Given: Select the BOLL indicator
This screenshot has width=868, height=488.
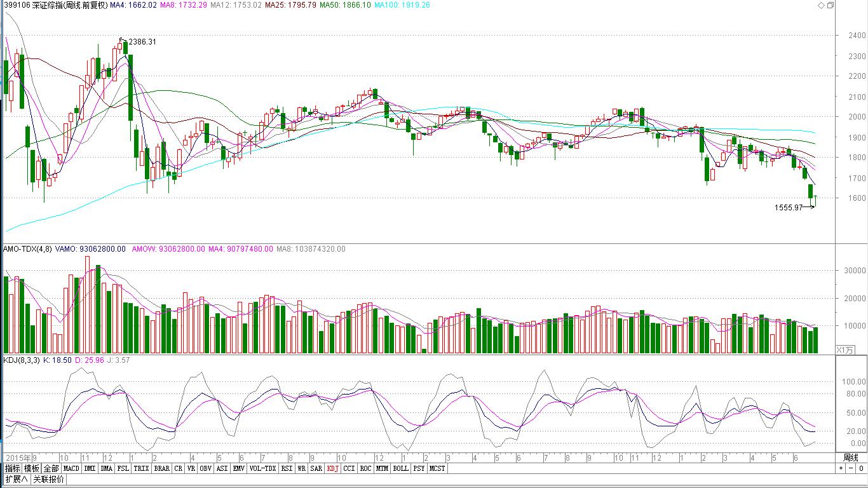Looking at the screenshot, I should (x=400, y=468).
